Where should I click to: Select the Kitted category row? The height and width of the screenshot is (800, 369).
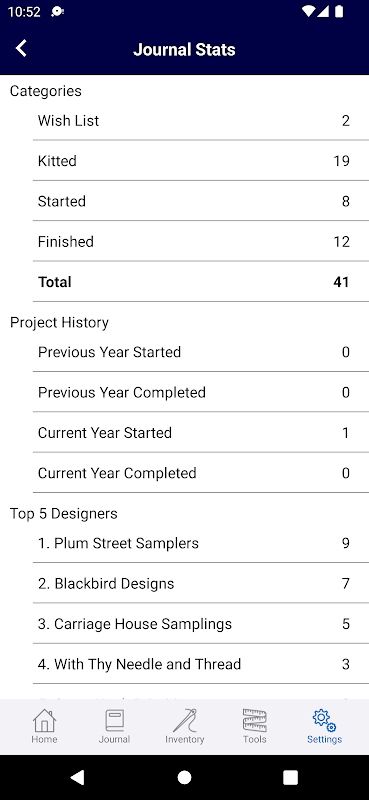201,161
